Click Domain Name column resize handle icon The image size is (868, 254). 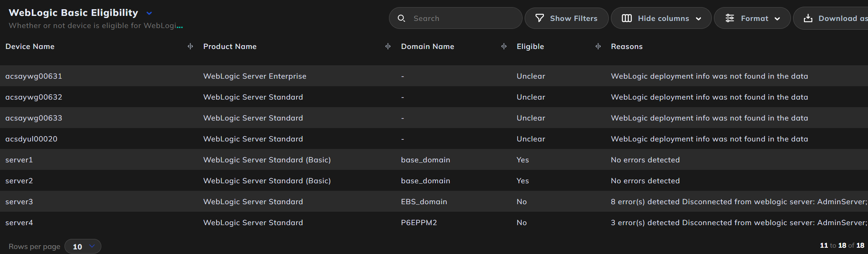pyautogui.click(x=504, y=46)
